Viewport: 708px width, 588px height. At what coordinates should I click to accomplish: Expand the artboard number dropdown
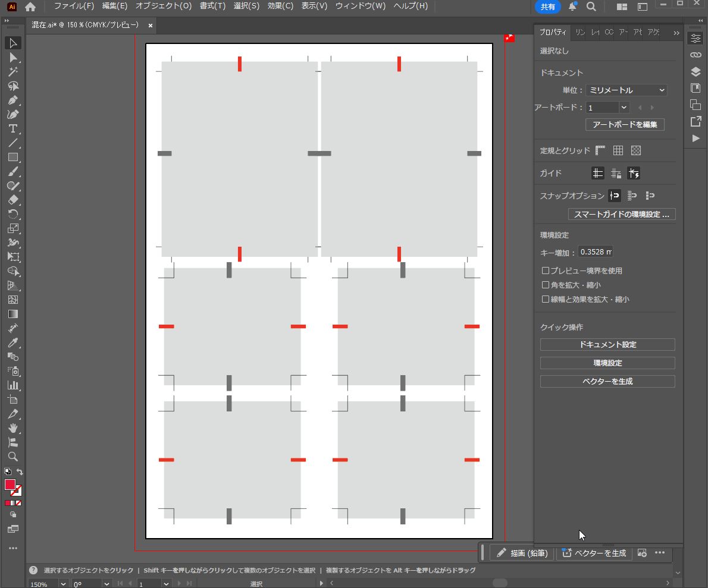point(624,108)
